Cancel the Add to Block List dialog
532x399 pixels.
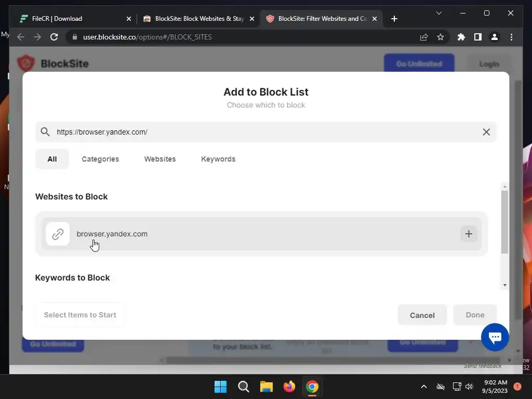(x=422, y=315)
